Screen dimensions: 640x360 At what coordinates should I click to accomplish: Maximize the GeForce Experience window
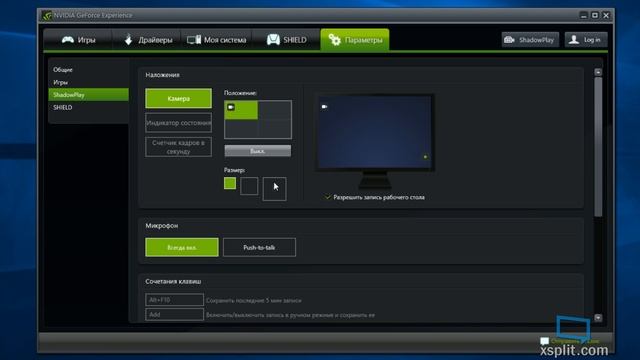click(595, 16)
